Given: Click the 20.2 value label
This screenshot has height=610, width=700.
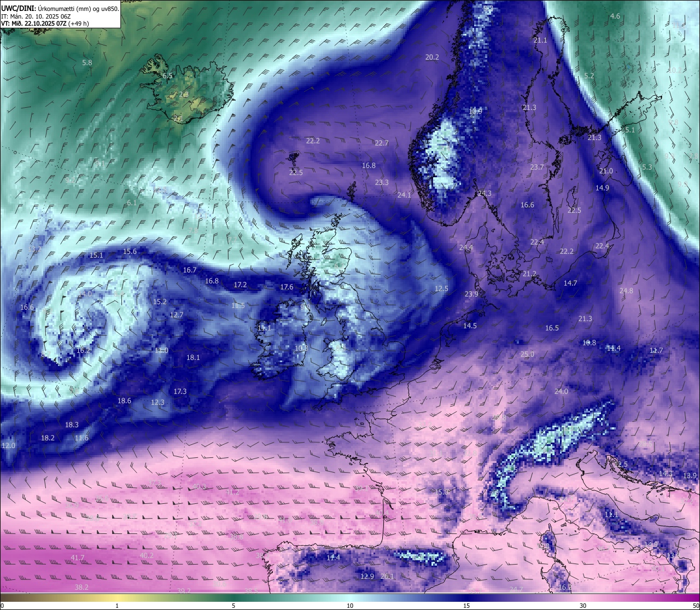Looking at the screenshot, I should pos(432,57).
